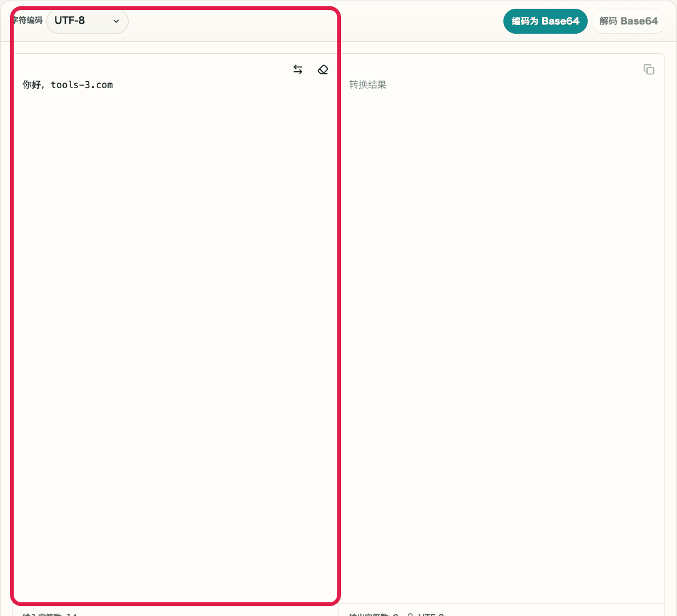This screenshot has height=616, width=677.
Task: Click the 转换结果 placeholder text
Action: pyautogui.click(x=368, y=85)
